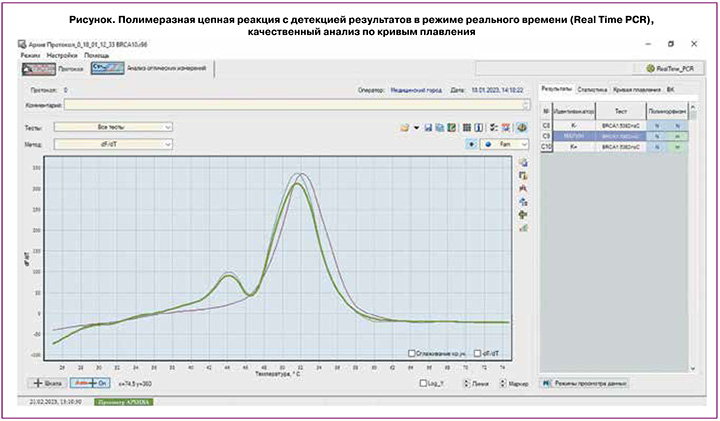Click the blue N cell in row C8
The height and width of the screenshot is (421, 720).
point(656,125)
